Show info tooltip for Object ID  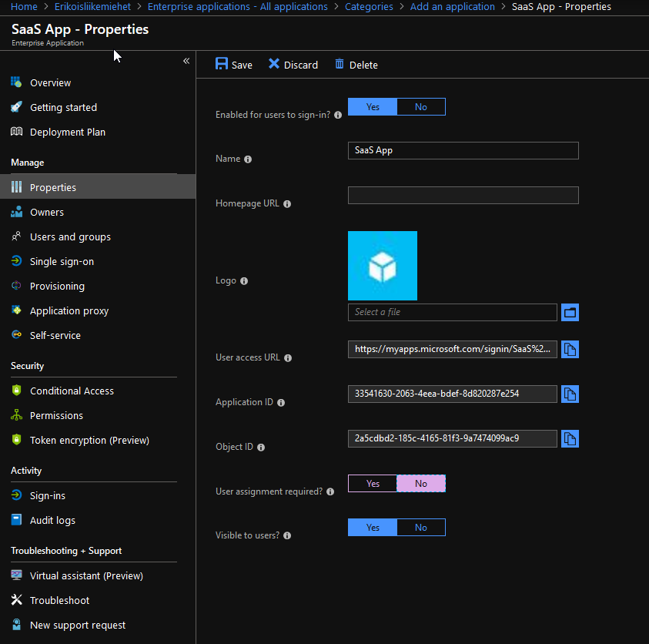(x=261, y=448)
